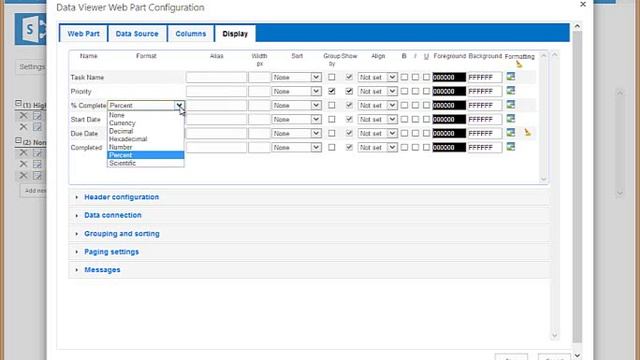Switch to the Data Source tab
Viewport: 640px width, 360px height.
click(x=137, y=33)
